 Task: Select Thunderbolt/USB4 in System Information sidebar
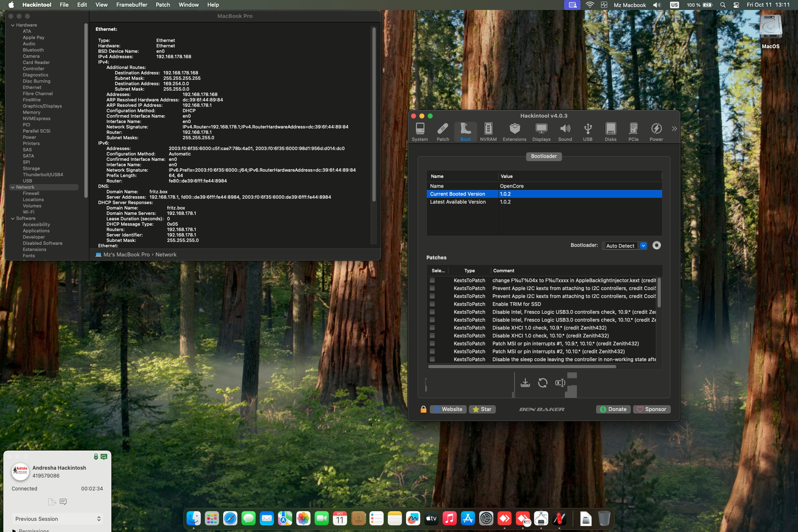click(43, 175)
